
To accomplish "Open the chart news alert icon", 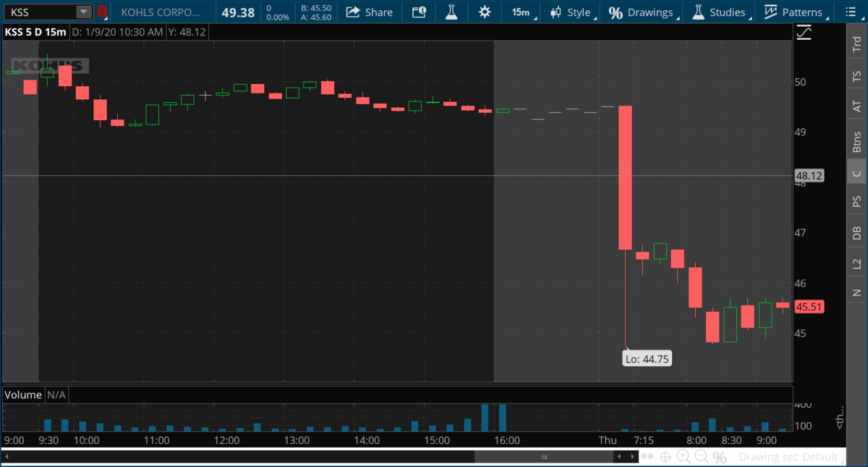I will (x=419, y=12).
